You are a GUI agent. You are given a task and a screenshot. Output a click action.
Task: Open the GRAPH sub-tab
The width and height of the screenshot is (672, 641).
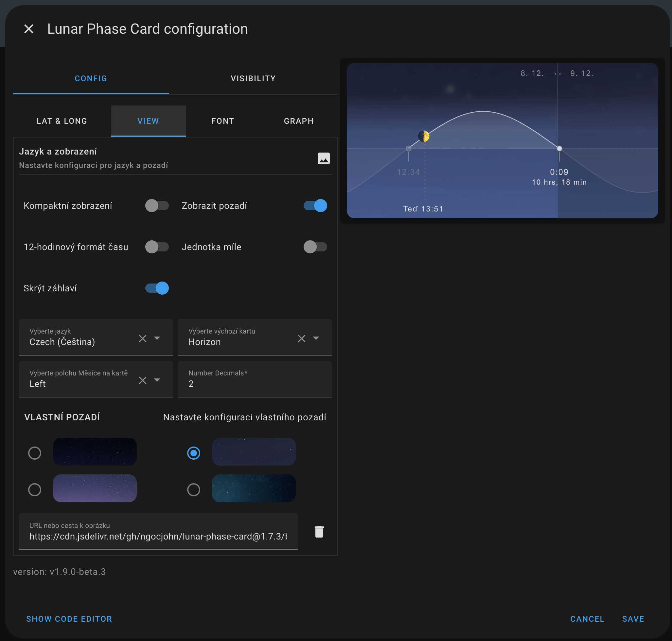pyautogui.click(x=299, y=121)
